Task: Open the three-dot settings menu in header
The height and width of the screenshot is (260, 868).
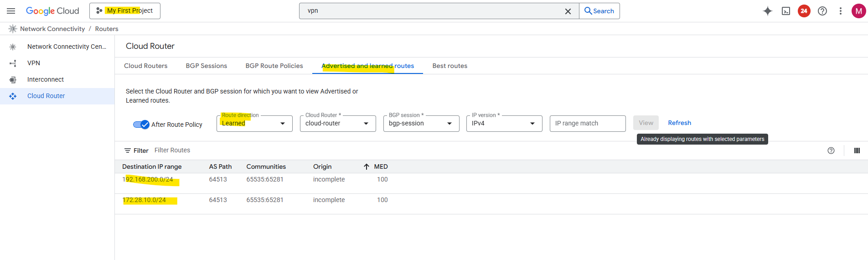Action: coord(841,11)
